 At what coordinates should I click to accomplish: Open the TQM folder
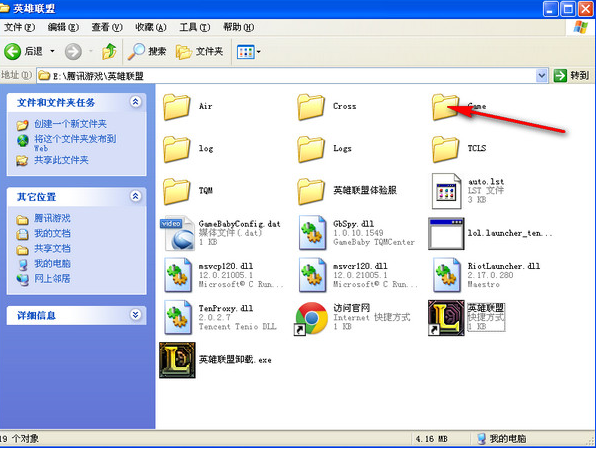pos(177,191)
